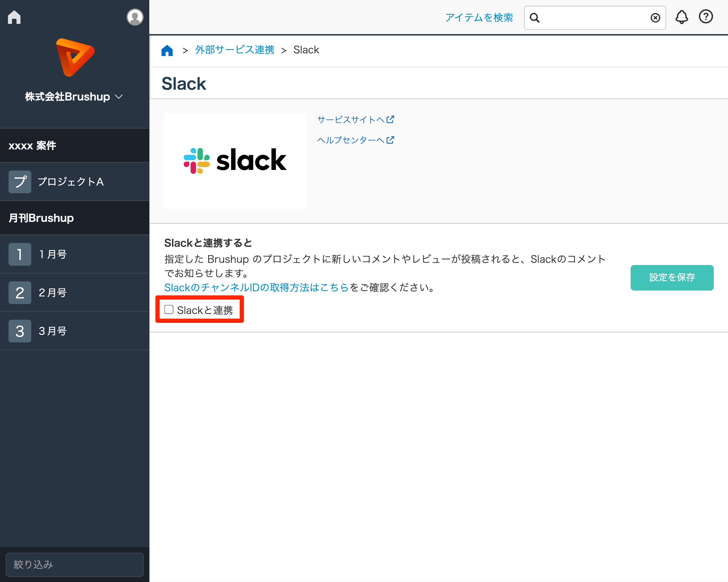This screenshot has height=582, width=728.
Task: Click the magnifier search icon
Action: point(535,18)
